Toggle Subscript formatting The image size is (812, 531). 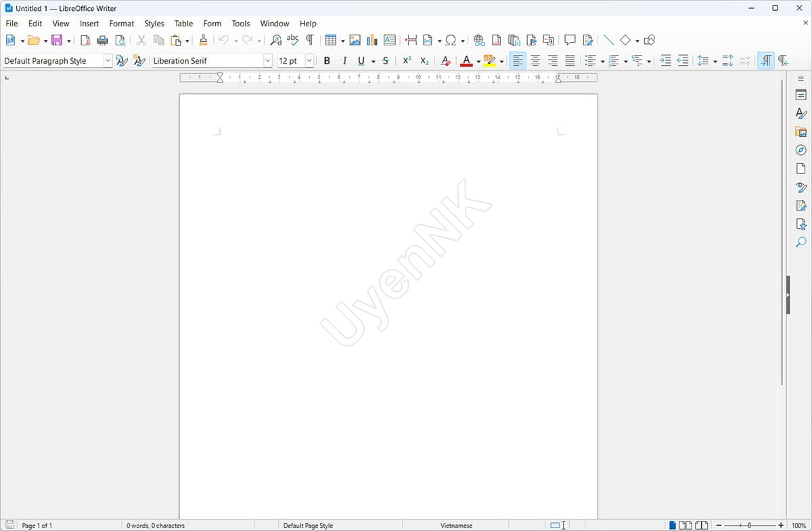pyautogui.click(x=424, y=61)
